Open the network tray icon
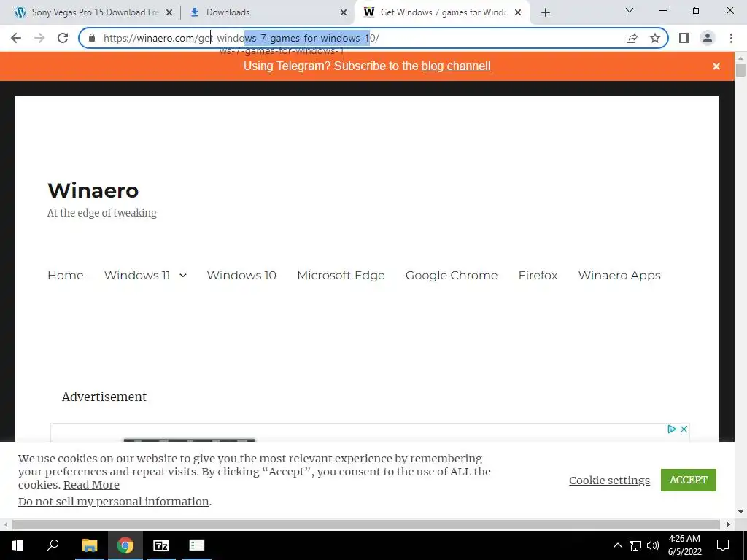747x560 pixels. [x=635, y=545]
